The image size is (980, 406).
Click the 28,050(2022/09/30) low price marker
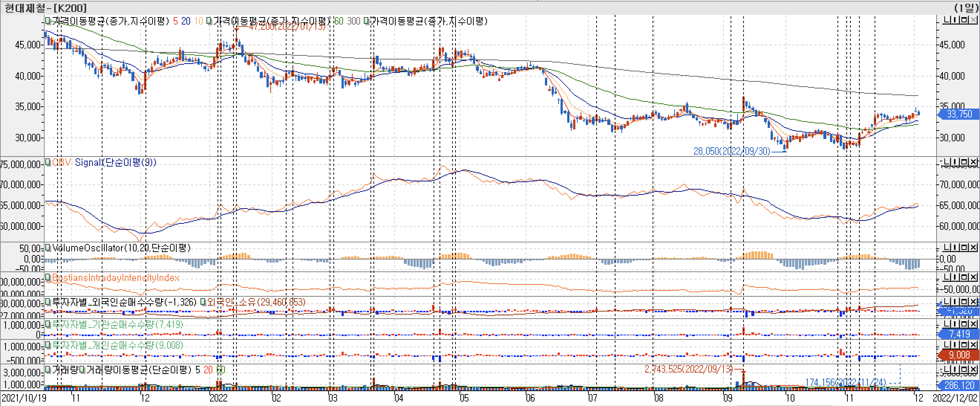point(731,151)
